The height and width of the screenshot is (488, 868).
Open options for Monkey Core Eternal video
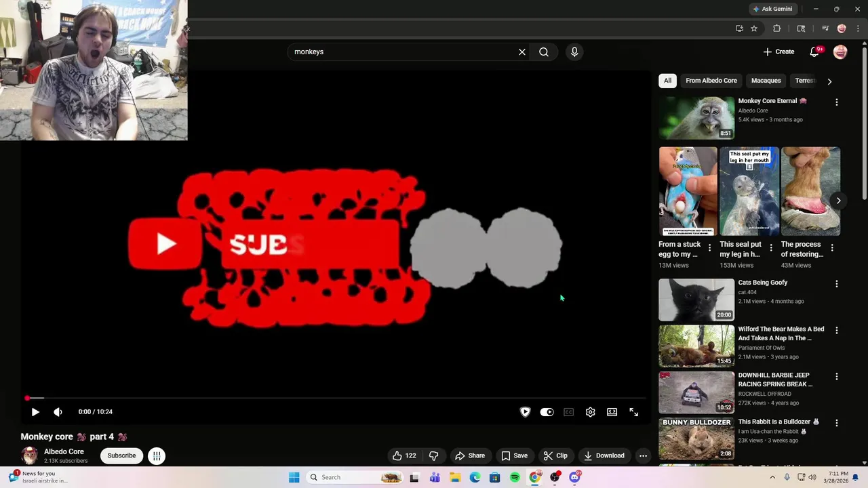coord(836,102)
